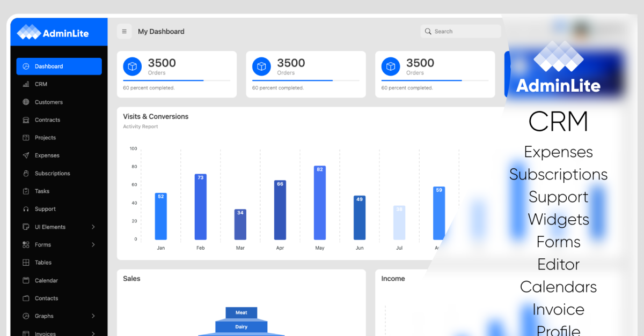This screenshot has height=336, width=644.
Task: Click the Contracts sidebar icon
Action: 26,120
